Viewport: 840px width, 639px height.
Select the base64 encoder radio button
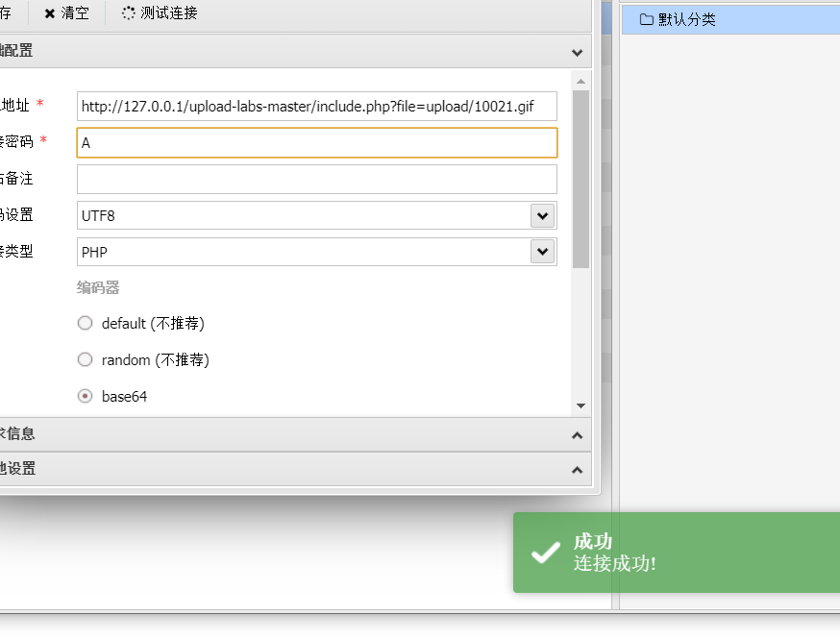click(85, 396)
